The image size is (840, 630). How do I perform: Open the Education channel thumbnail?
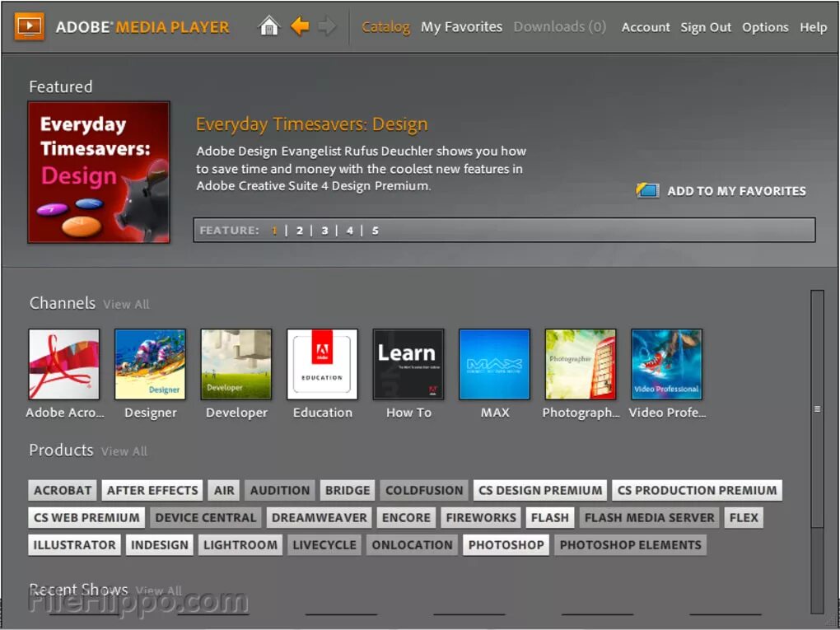322,364
